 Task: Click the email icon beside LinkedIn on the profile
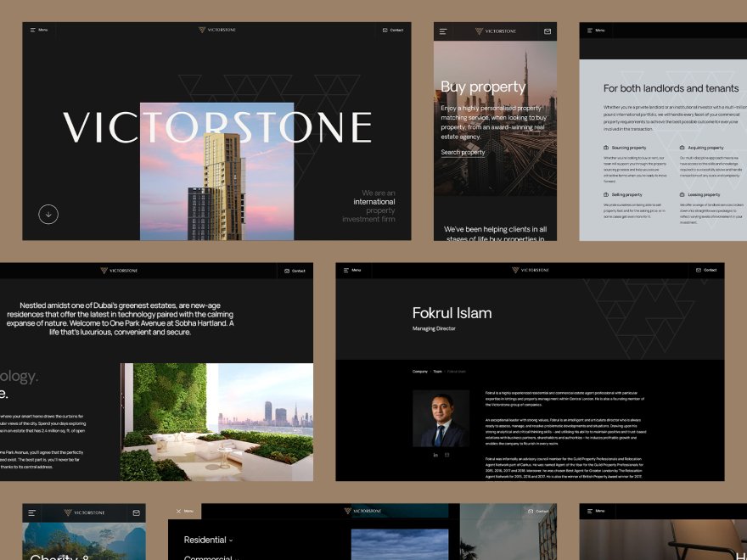click(447, 455)
